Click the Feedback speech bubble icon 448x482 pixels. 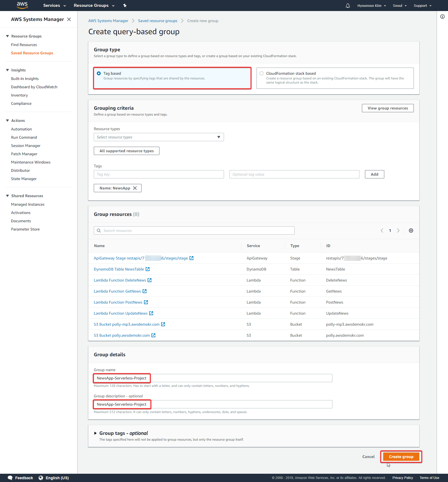point(10,478)
